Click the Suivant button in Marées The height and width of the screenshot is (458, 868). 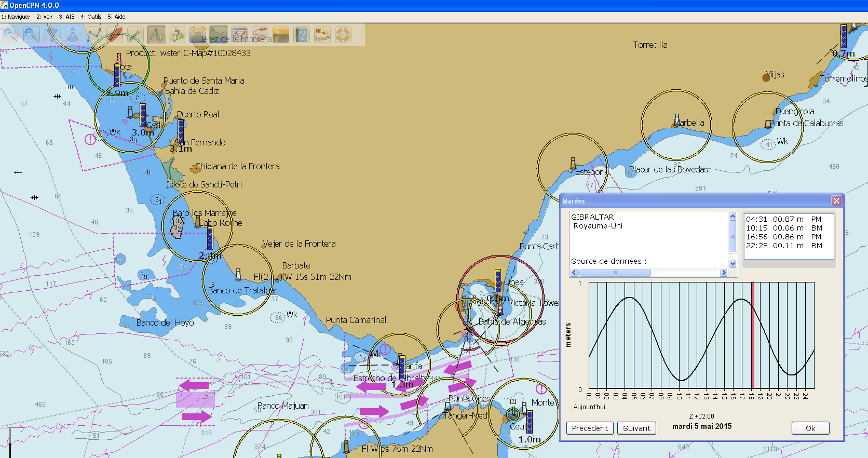636,428
